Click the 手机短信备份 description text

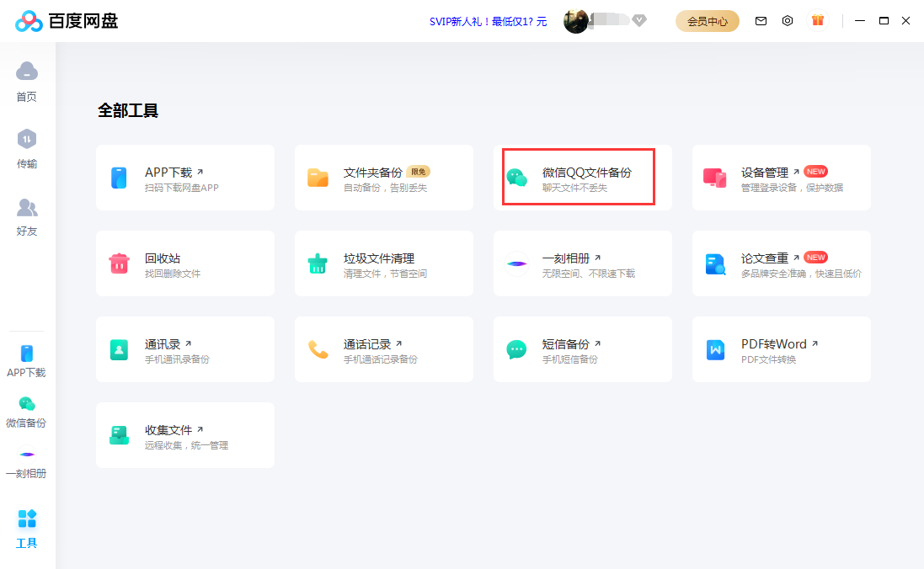(x=570, y=360)
